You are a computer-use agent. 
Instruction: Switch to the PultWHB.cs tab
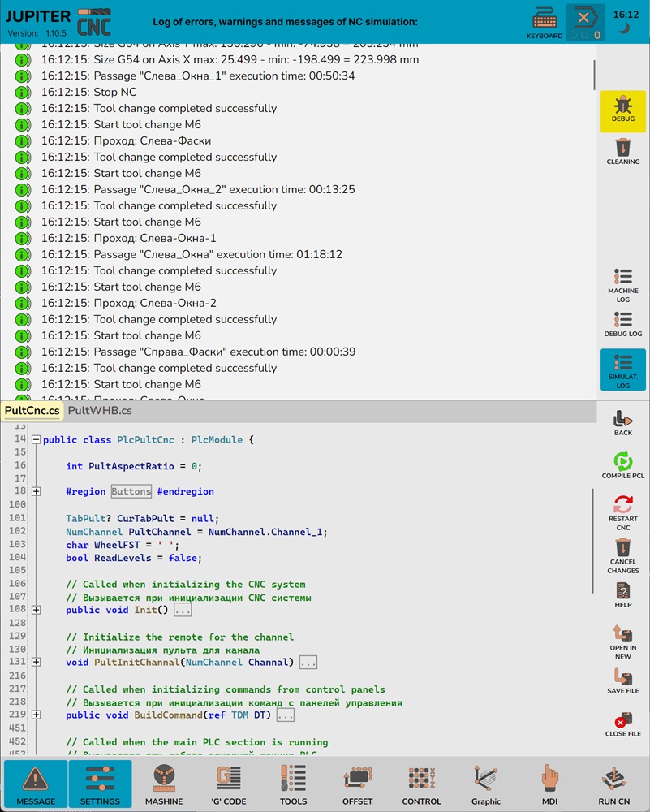point(99,411)
